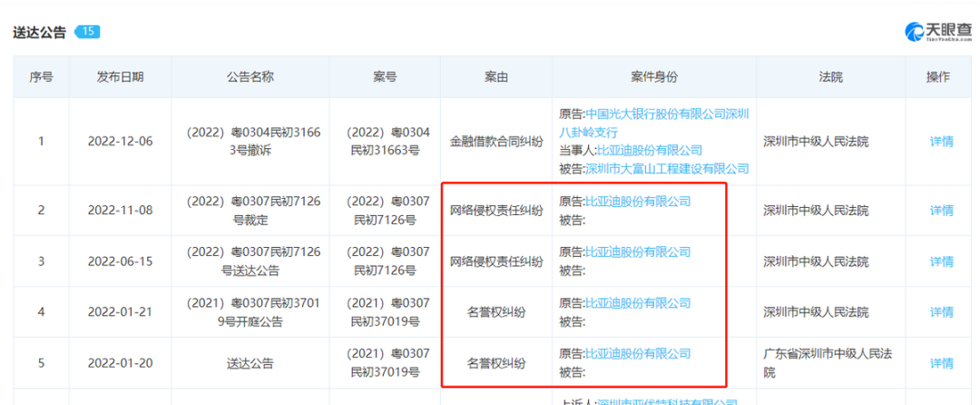Click the 发布日期 column header
The image size is (980, 405).
[x=120, y=77]
